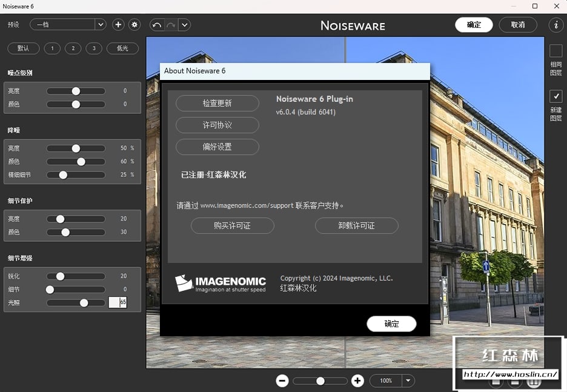This screenshot has height=392, width=567.
Task: Click the redo arrow icon
Action: (x=171, y=25)
